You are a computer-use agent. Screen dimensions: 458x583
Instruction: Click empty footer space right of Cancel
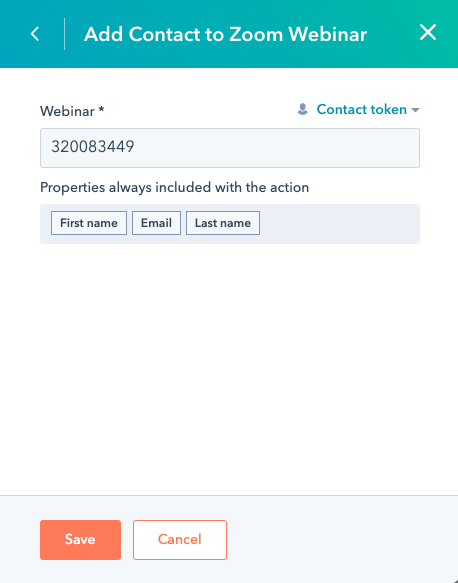click(x=340, y=539)
